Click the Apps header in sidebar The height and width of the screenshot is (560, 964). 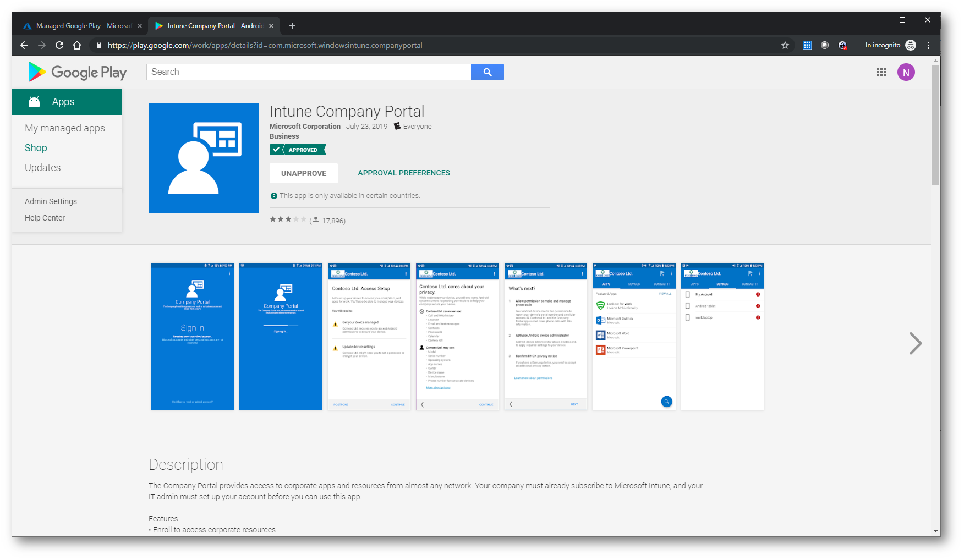tap(67, 102)
